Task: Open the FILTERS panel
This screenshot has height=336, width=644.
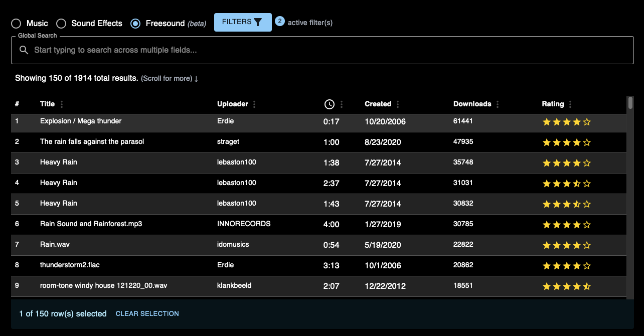Action: click(243, 22)
